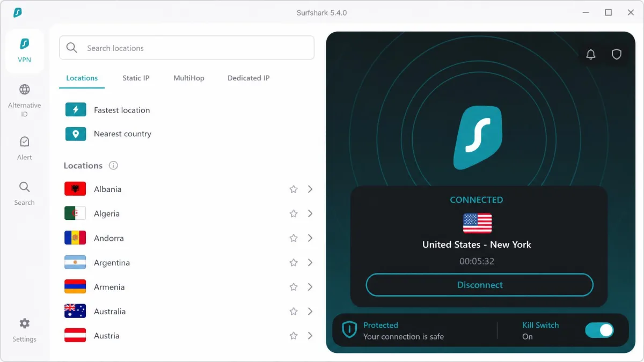The image size is (644, 362).
Task: Click the CONNECTED status text
Action: (477, 200)
